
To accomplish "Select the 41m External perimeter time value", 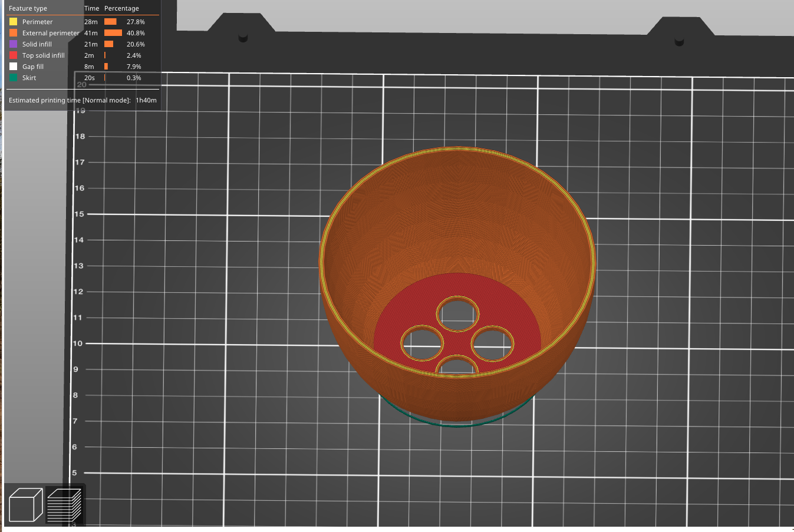I will pos(91,33).
